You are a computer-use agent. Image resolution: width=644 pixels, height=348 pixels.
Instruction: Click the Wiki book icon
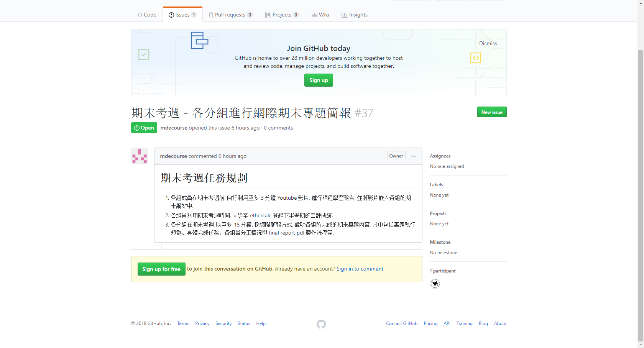pyautogui.click(x=314, y=15)
